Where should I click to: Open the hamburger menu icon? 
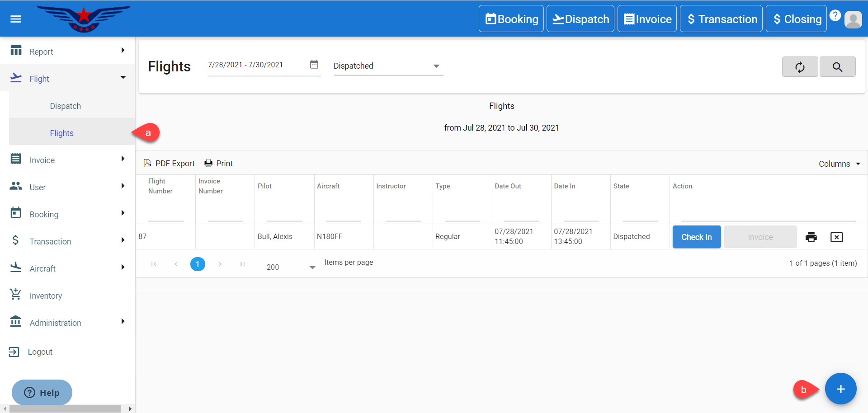pyautogui.click(x=16, y=19)
